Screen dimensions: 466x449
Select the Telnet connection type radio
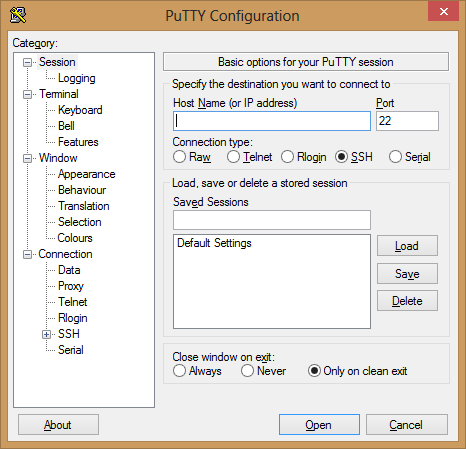[x=233, y=157]
